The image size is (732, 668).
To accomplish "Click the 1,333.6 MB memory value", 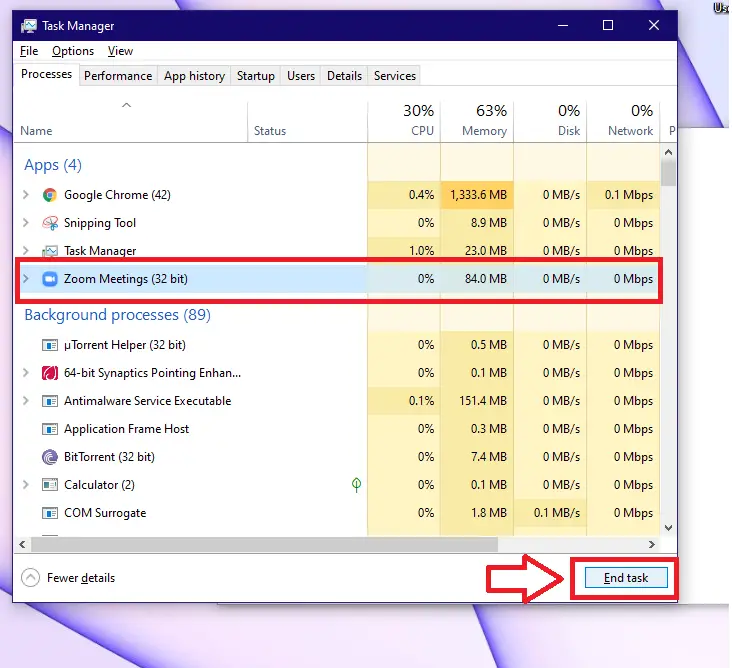I will pos(479,195).
